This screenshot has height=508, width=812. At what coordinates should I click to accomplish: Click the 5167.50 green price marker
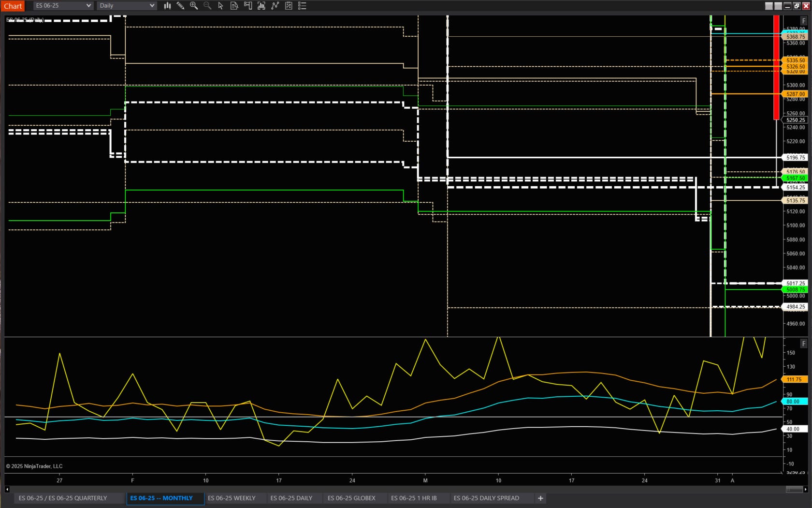(795, 178)
